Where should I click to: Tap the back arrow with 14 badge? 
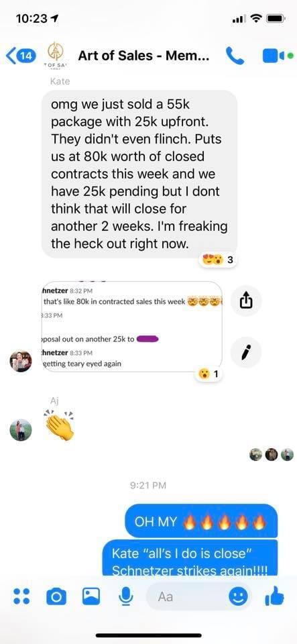[x=21, y=56]
